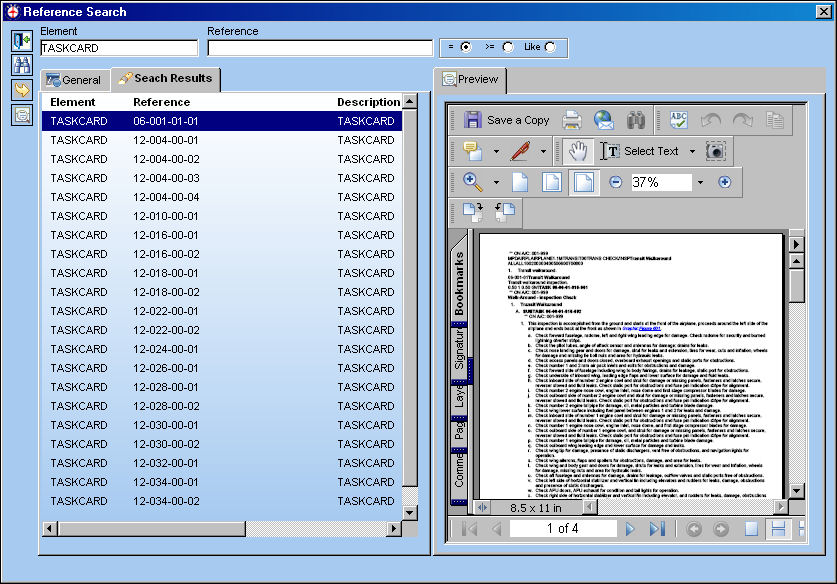Select the row with reference 12-030-00-01
The height and width of the screenshot is (584, 837).
point(222,425)
